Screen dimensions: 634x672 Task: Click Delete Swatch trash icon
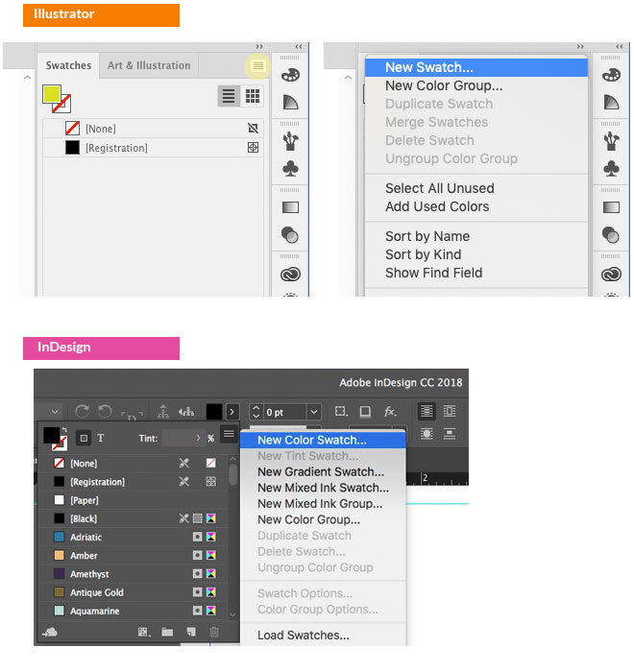coord(214,632)
